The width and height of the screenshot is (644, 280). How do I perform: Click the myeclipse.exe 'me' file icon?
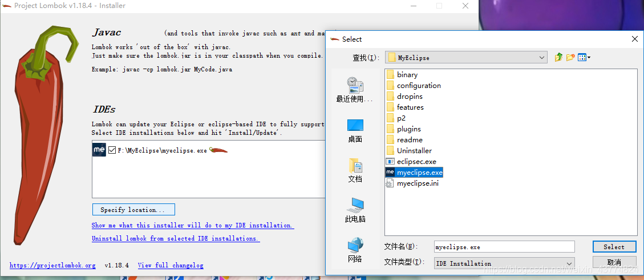[390, 172]
